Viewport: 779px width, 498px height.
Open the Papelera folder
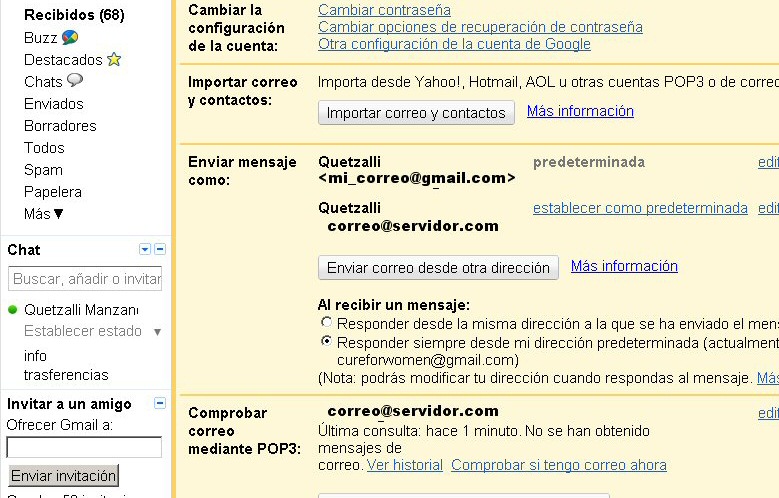[53, 192]
